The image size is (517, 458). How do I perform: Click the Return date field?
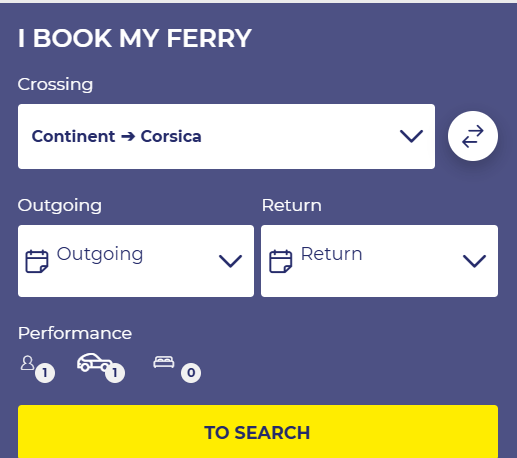click(380, 261)
